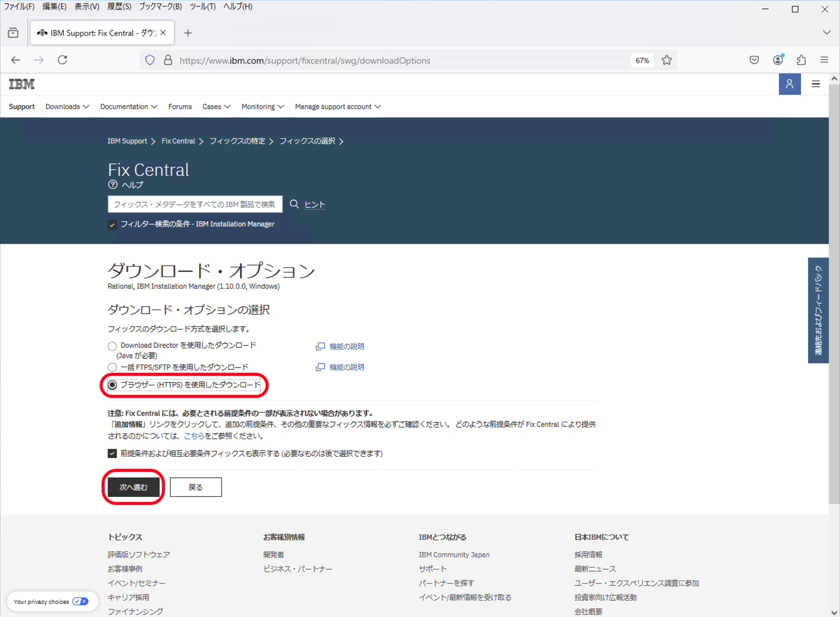Open the 表示(V) menu
The image size is (840, 617).
(x=87, y=6)
